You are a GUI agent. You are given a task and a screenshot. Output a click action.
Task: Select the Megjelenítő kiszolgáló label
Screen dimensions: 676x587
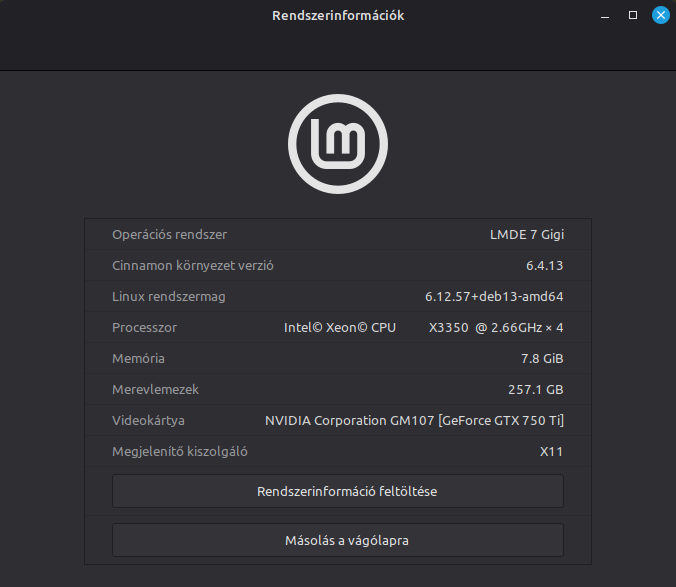click(x=180, y=452)
